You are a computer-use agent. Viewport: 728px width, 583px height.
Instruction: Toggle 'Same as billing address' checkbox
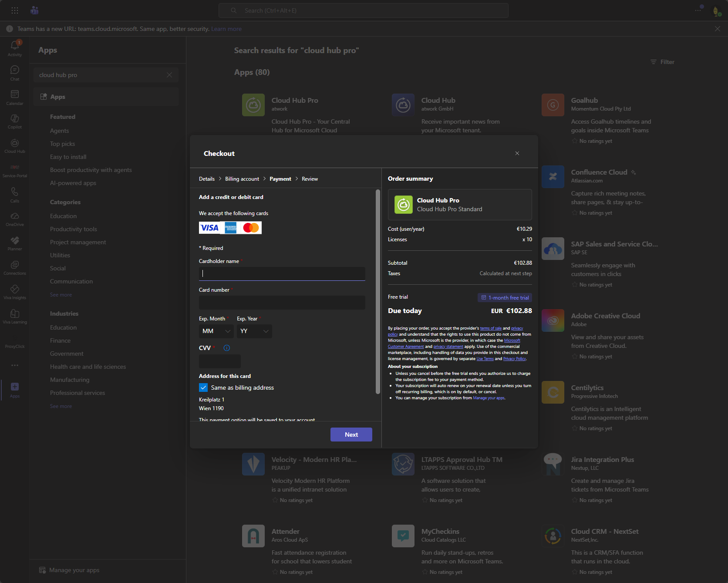tap(203, 388)
